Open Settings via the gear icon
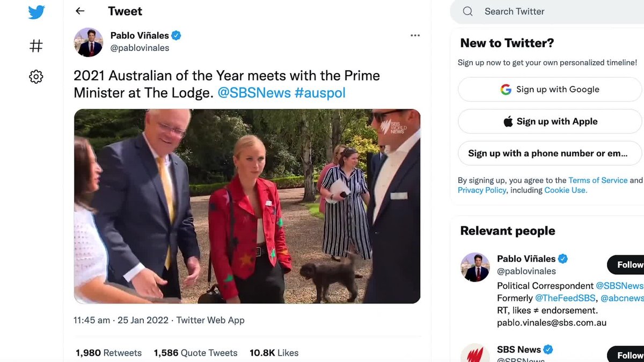The width and height of the screenshot is (644, 362). click(x=35, y=77)
